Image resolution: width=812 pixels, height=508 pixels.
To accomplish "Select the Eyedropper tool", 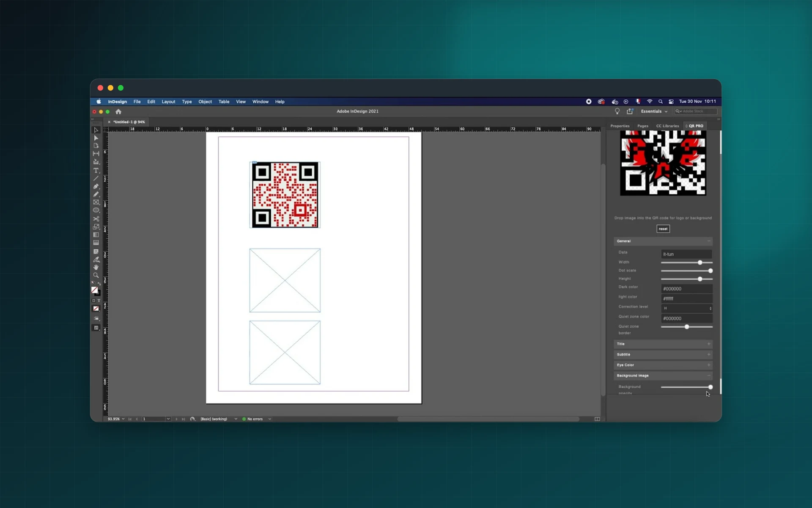I will tap(96, 260).
